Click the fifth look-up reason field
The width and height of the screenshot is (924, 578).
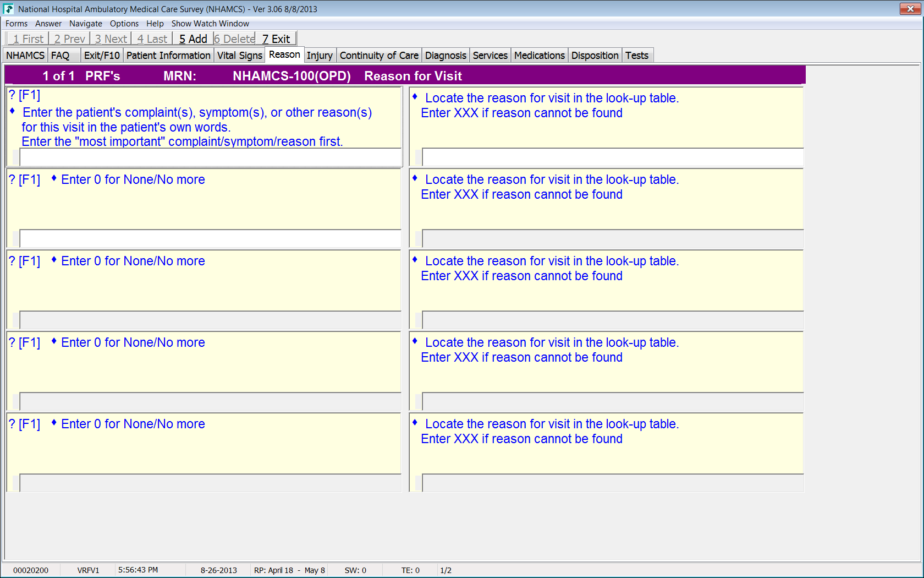pyautogui.click(x=613, y=483)
